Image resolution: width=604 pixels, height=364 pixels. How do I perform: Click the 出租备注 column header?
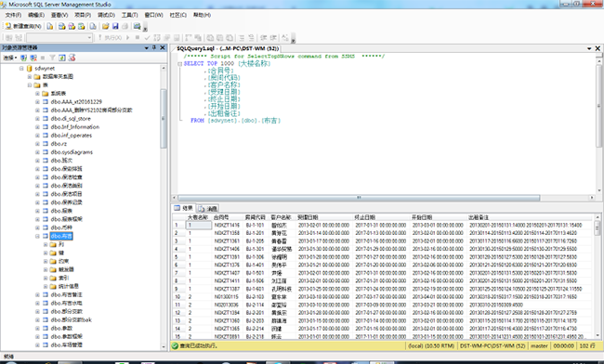[x=530, y=217]
